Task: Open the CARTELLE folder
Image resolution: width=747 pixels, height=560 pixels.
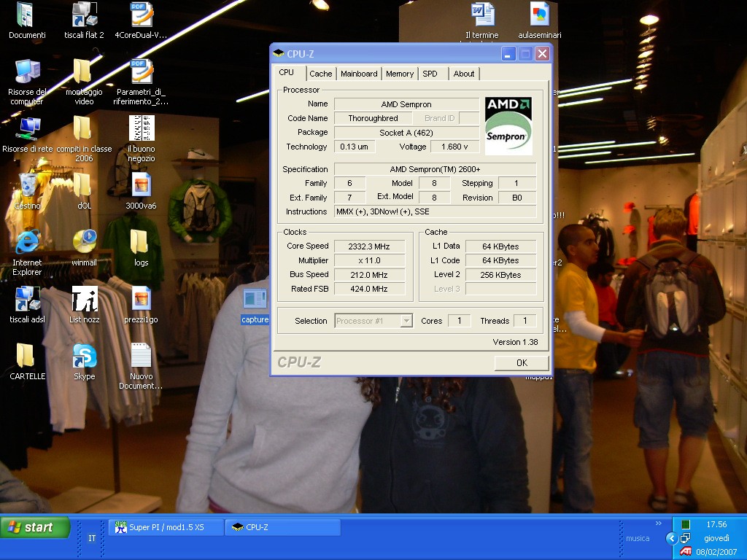Action: (x=27, y=362)
